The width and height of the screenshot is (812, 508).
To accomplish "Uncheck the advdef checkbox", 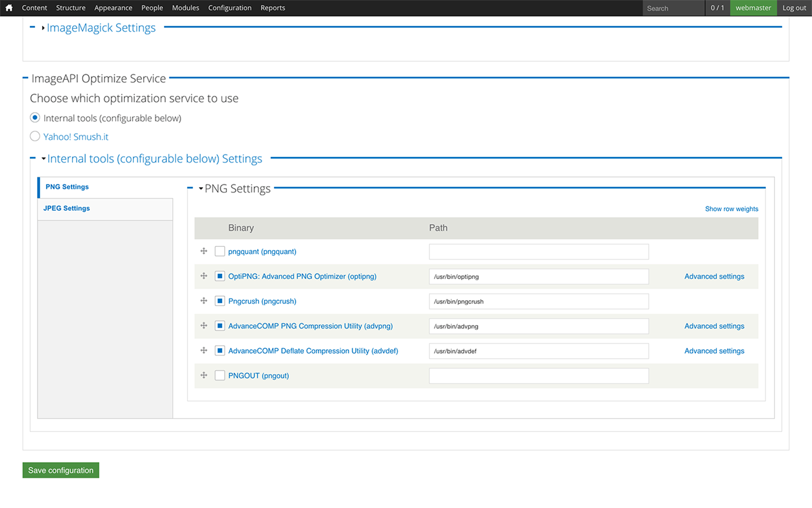I will coord(220,351).
